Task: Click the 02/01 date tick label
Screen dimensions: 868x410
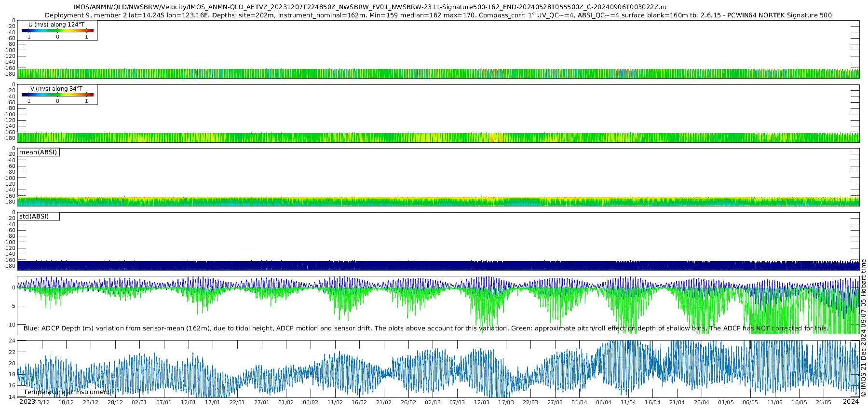Action: 139,403
